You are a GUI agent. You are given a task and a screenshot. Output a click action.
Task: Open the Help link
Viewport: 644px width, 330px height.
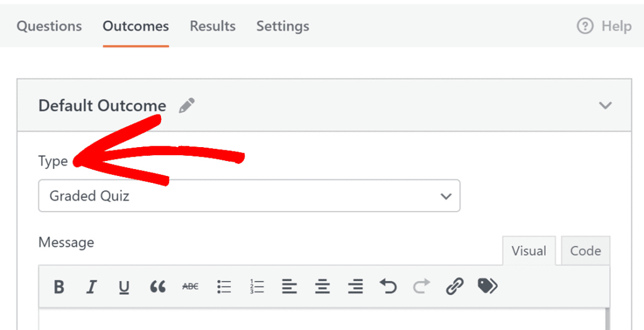[x=604, y=26]
